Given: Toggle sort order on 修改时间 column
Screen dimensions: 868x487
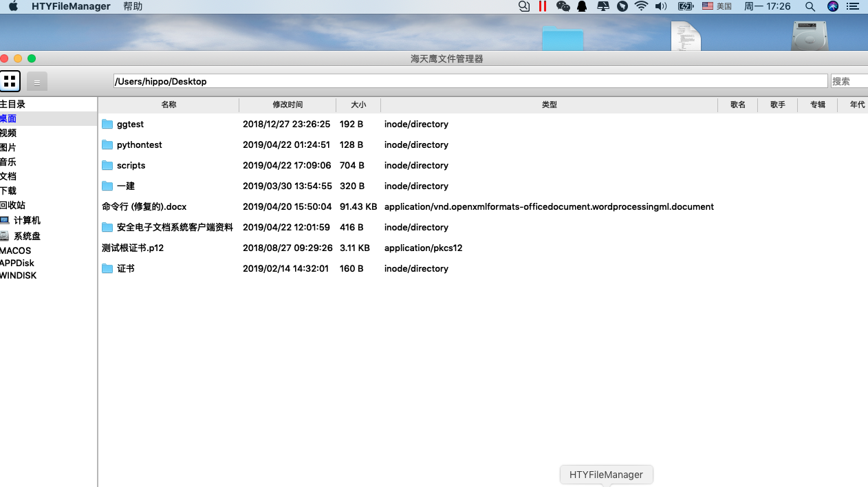Looking at the screenshot, I should [286, 105].
